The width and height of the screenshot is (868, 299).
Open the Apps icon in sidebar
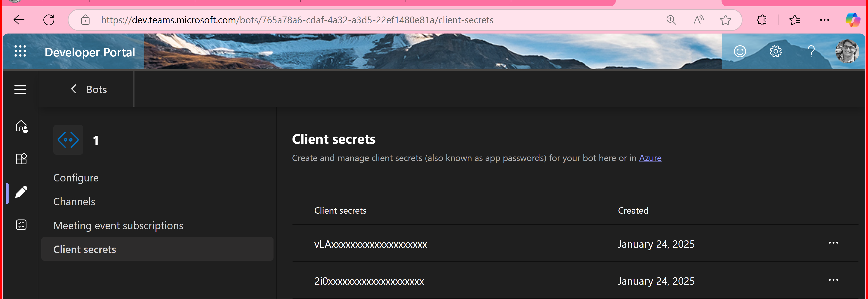point(21,159)
